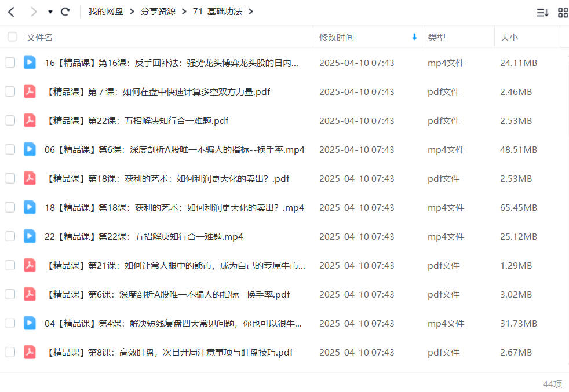Viewport: 569px width, 392px height.
Task: Sort by 大小 column header
Action: (x=509, y=38)
